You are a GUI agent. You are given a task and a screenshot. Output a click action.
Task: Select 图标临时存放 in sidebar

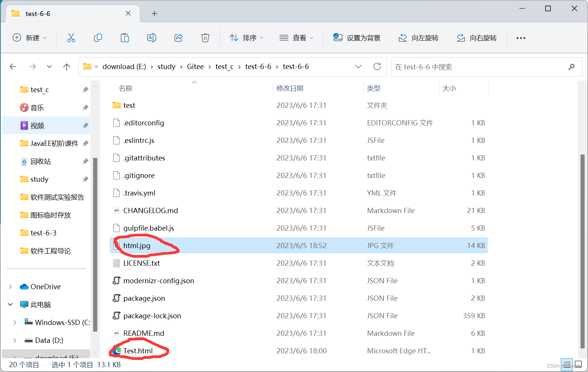coord(46,215)
